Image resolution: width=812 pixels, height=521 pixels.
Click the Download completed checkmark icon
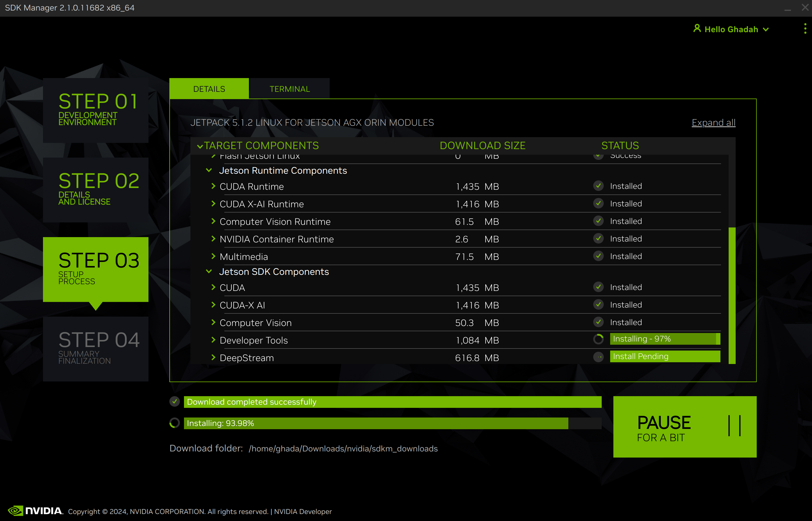coord(174,402)
